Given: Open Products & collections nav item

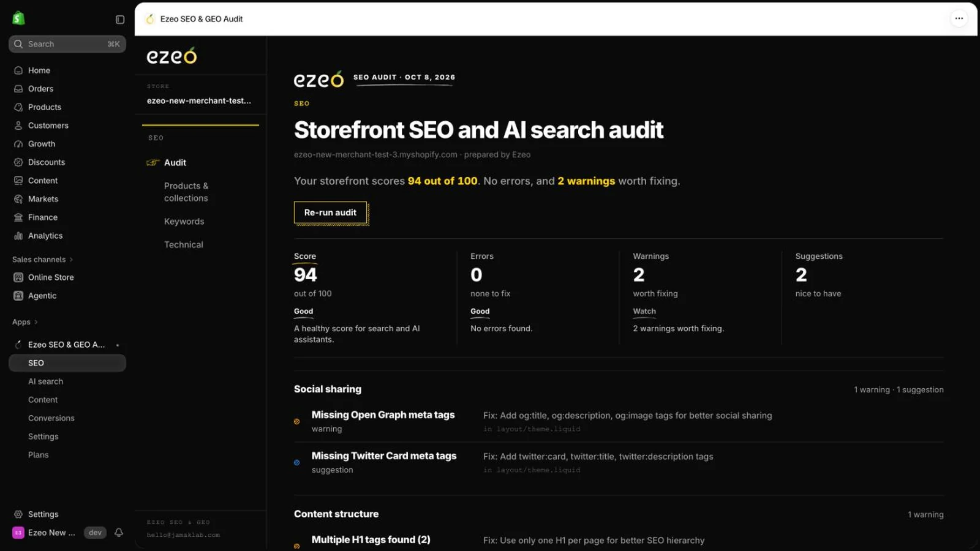Looking at the screenshot, I should pos(186,192).
